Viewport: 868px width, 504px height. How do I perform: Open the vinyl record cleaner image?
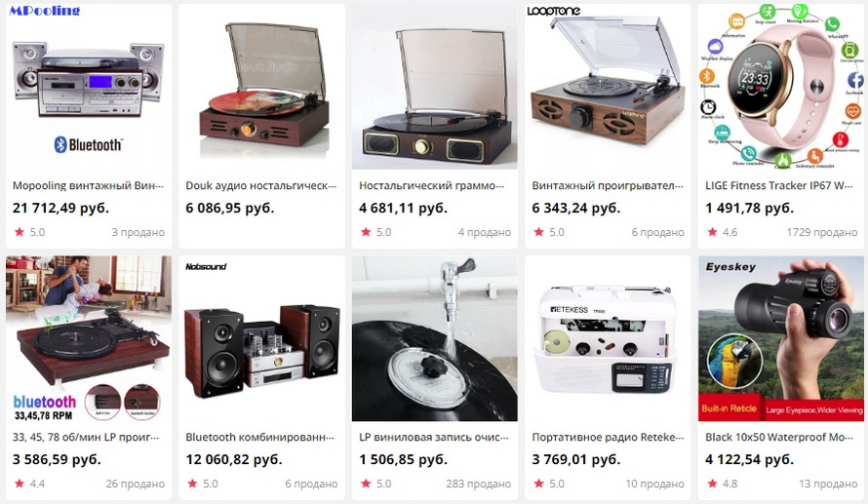[x=435, y=338]
